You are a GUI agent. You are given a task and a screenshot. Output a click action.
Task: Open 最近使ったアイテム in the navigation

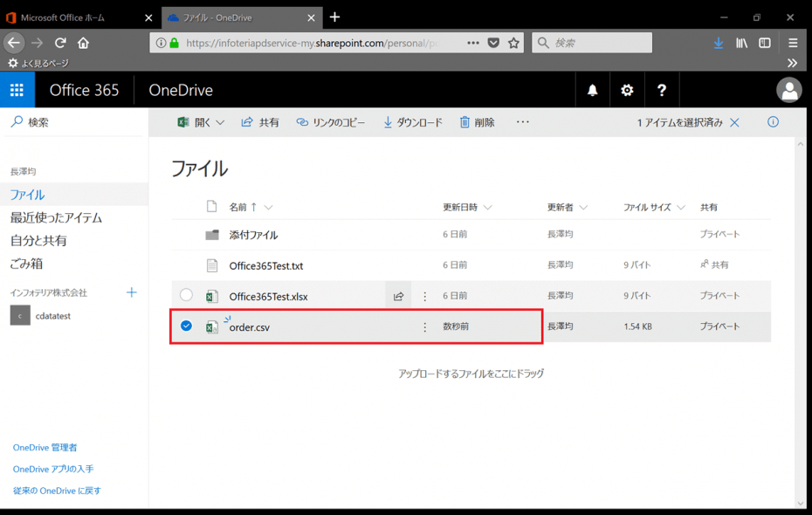click(x=56, y=217)
